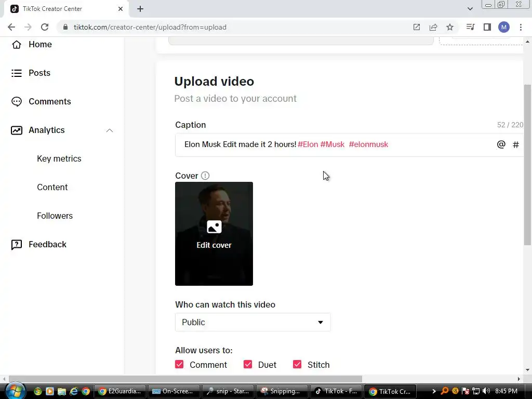Open the snip - Start search taskbar item
The image size is (532, 399).
228,391
